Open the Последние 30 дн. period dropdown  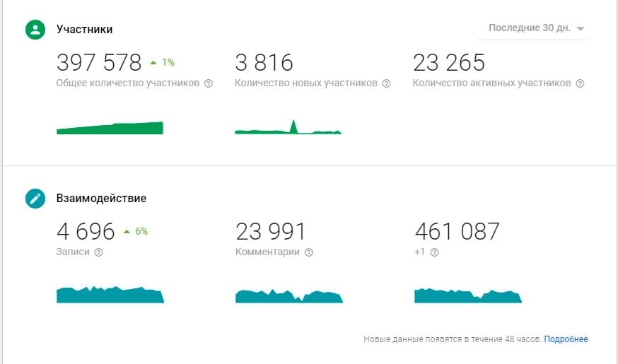532,28
